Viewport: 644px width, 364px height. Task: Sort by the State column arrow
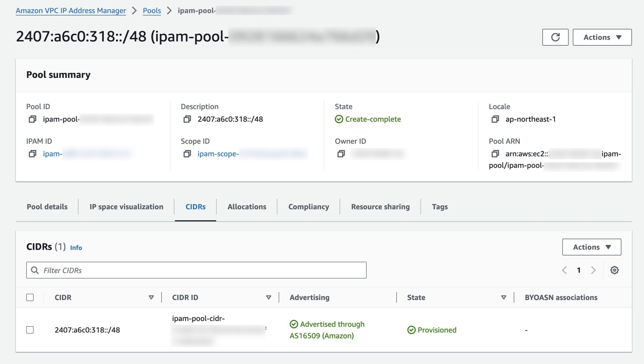pos(503,297)
